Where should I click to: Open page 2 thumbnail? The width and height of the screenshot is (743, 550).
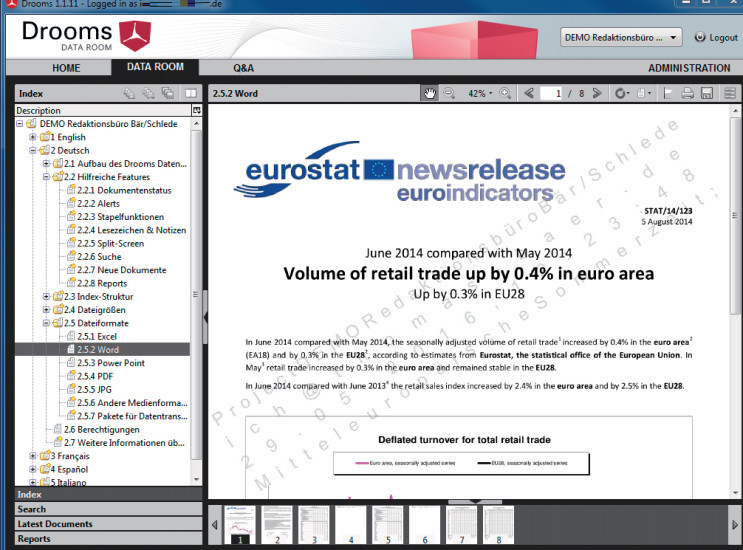point(277,525)
